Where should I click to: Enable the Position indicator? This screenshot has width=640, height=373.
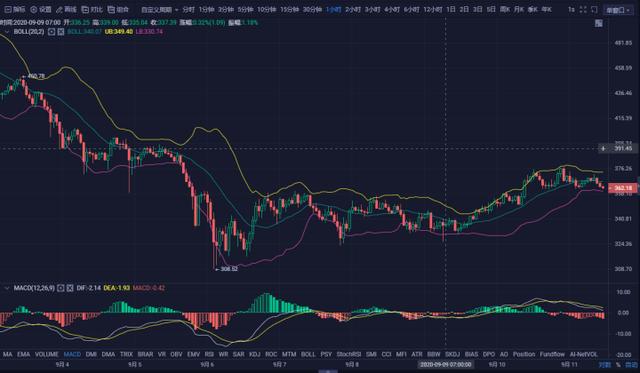click(x=524, y=354)
